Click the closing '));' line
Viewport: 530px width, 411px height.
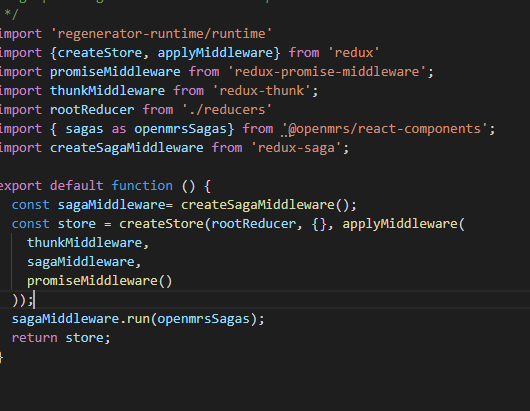23,300
